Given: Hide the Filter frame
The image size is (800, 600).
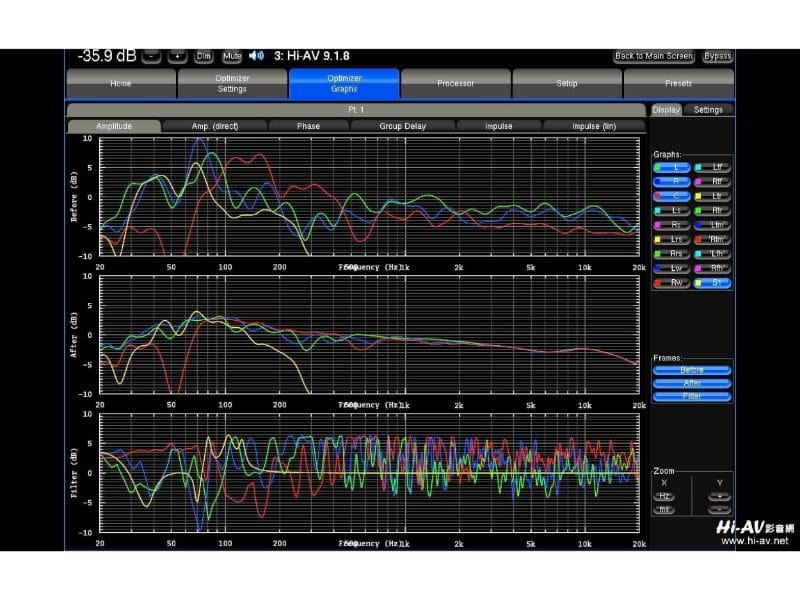Looking at the screenshot, I should [x=692, y=397].
